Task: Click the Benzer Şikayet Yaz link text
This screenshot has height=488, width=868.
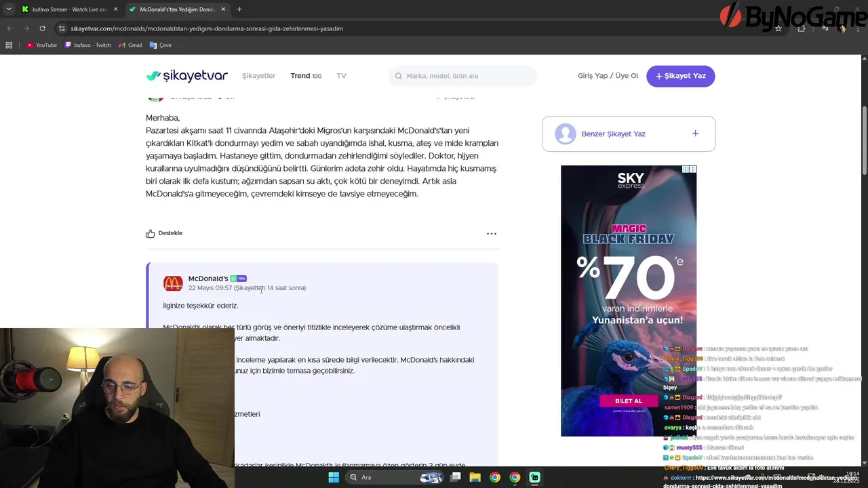Action: (613, 134)
